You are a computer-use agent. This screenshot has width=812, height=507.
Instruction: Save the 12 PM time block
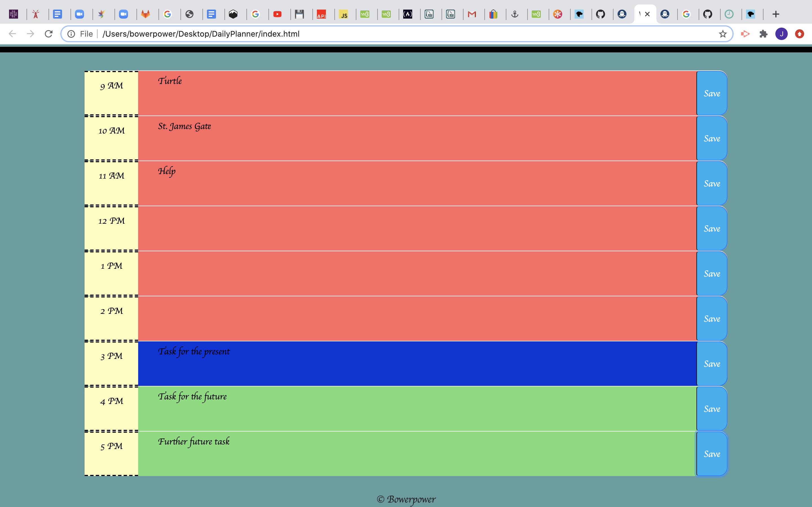coord(712,229)
